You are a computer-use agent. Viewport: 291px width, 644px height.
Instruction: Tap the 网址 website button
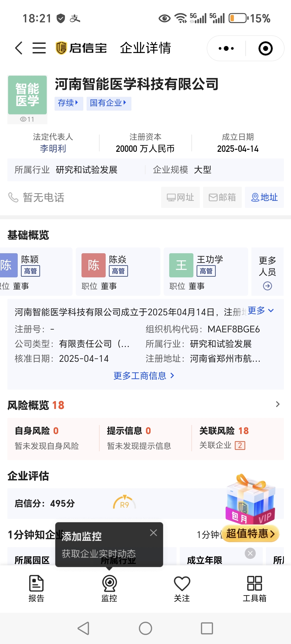tap(180, 197)
